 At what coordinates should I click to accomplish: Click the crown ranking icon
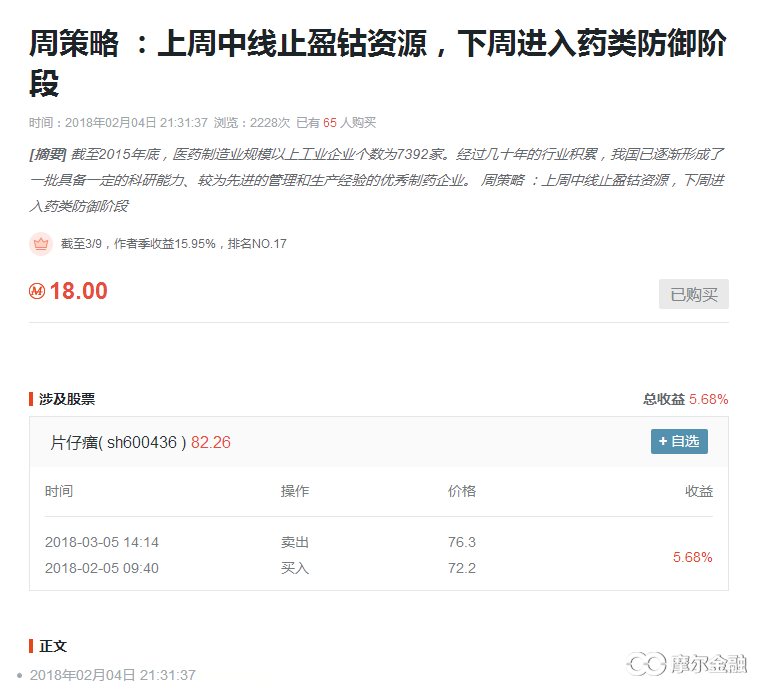[41, 243]
